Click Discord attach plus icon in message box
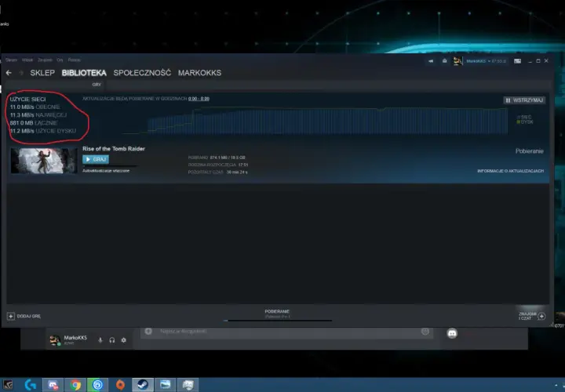 (x=148, y=331)
